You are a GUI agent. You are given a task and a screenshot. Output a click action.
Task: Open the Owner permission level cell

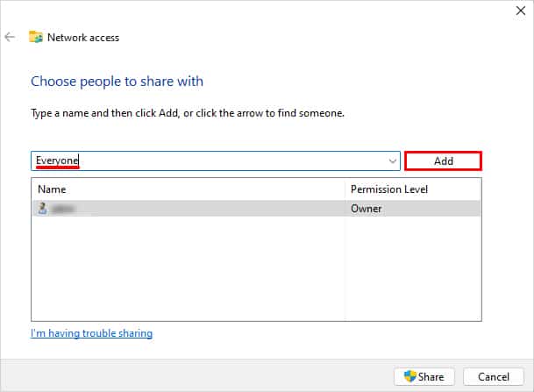[367, 209]
